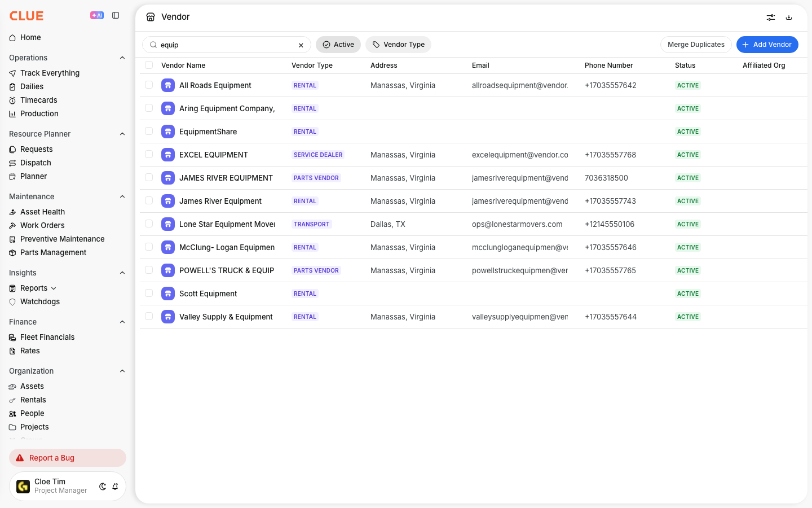
Task: Toggle dark mode moon icon
Action: (103, 487)
